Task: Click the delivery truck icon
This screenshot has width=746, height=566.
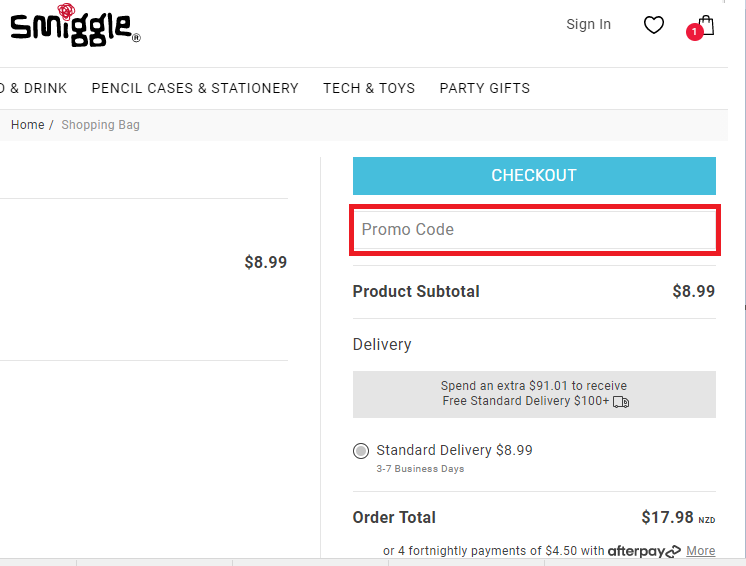Action: tap(621, 402)
